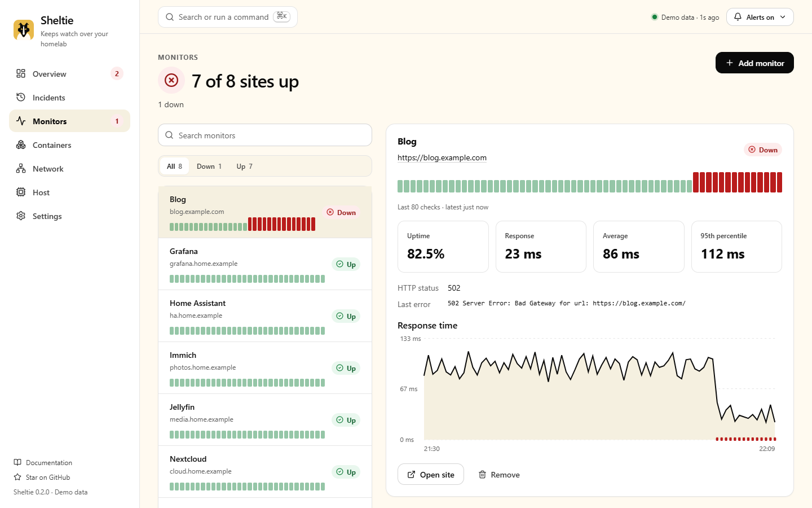Select the Up 7 filter tab
This screenshot has width=812, height=508.
point(244,166)
